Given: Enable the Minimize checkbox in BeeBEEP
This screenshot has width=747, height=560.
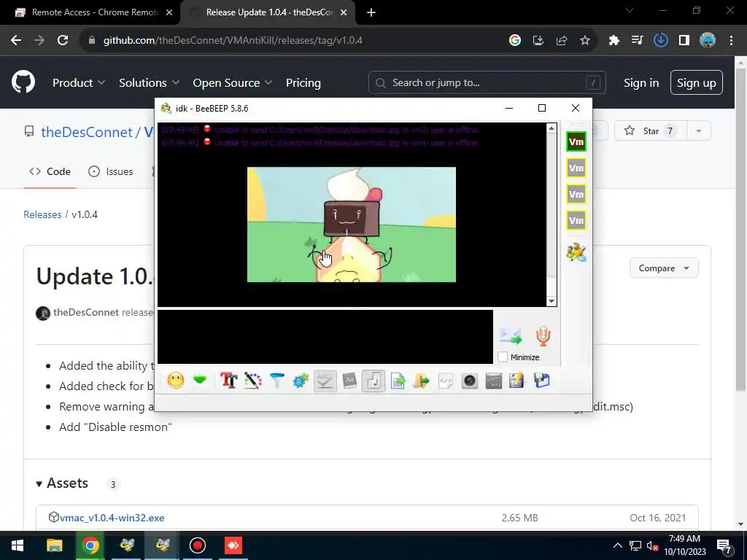Looking at the screenshot, I should click(x=503, y=357).
